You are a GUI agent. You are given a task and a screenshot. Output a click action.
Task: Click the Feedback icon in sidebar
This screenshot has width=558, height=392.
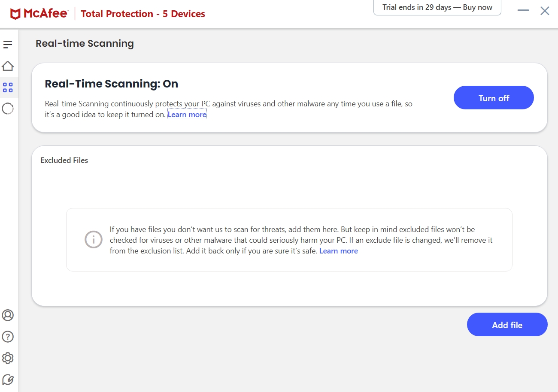coord(8,380)
